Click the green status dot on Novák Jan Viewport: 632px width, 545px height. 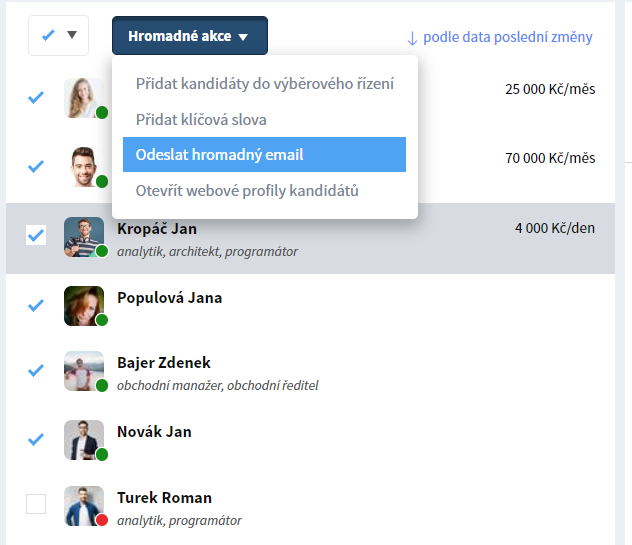point(102,454)
